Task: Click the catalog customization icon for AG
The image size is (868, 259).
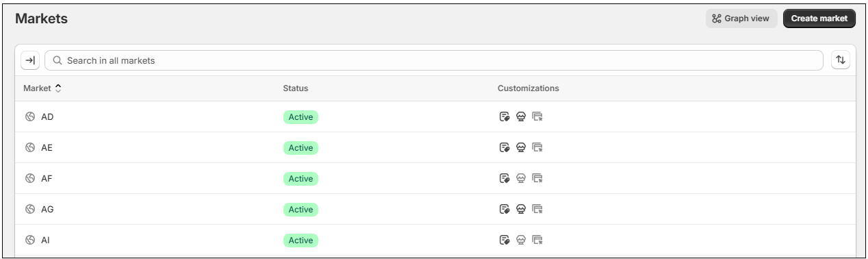Action: [x=505, y=209]
